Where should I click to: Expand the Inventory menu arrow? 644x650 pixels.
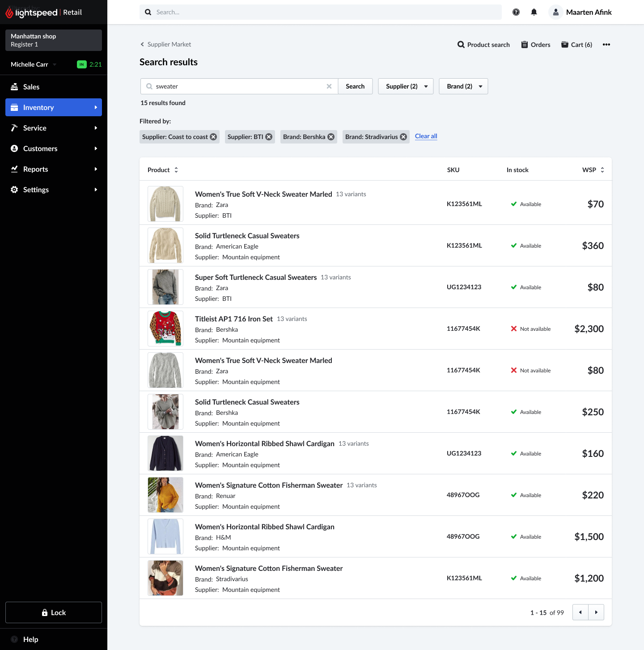coord(96,107)
